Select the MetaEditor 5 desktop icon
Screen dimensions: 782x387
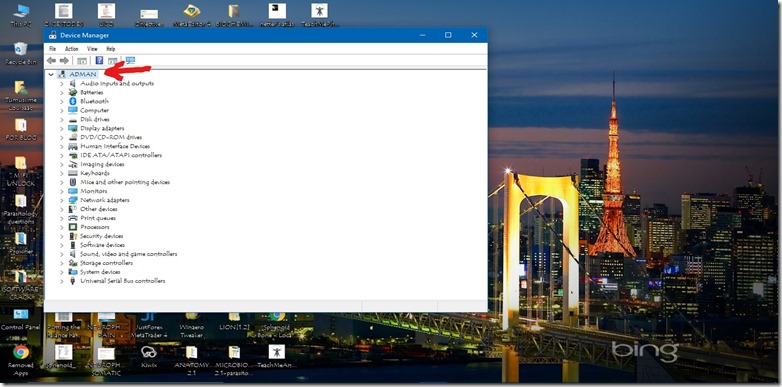point(192,15)
